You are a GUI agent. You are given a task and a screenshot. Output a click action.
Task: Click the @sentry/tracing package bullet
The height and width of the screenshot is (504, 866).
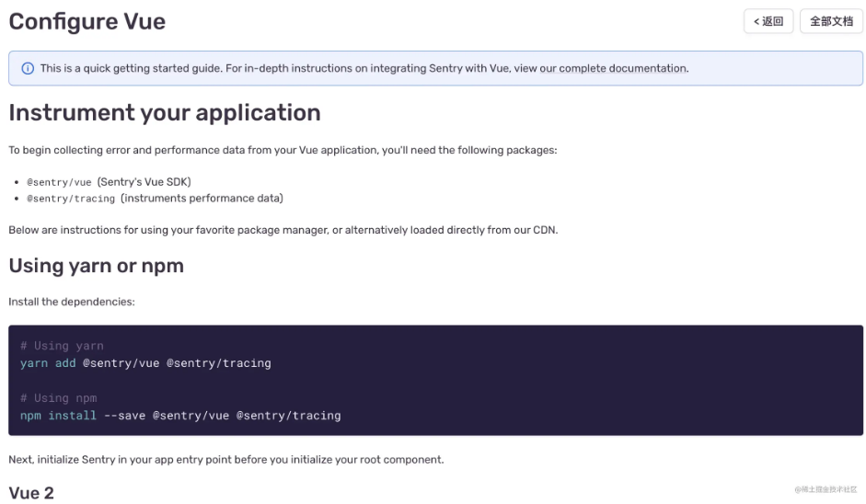pyautogui.click(x=155, y=199)
